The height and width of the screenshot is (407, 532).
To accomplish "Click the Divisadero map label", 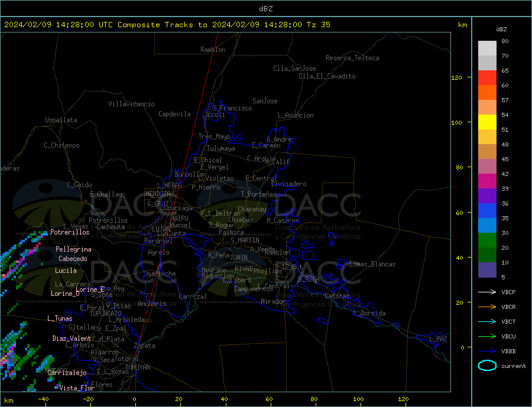I will point(288,184).
